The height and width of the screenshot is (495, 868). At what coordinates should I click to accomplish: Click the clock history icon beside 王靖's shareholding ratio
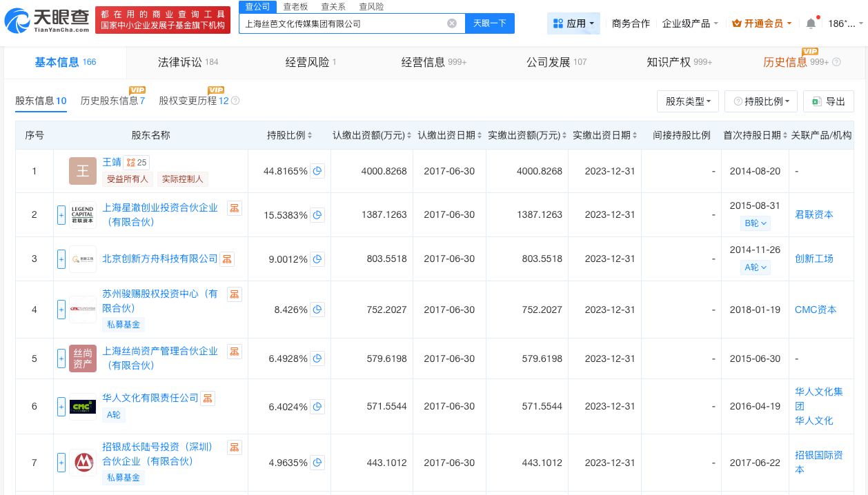tap(317, 171)
